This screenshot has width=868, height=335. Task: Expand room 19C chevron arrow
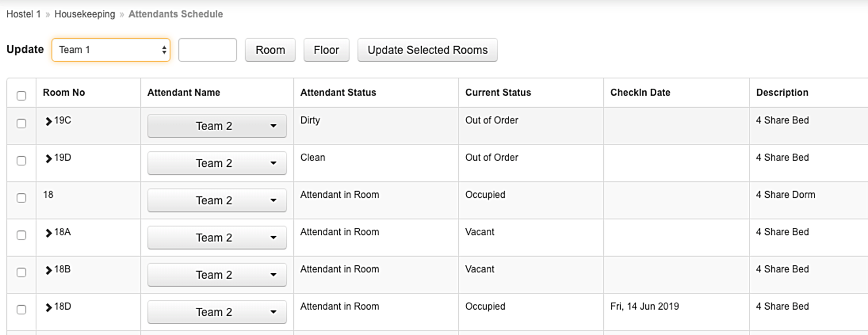click(48, 121)
